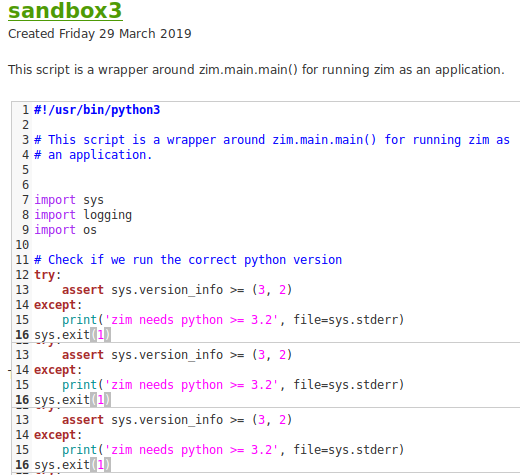Click "except:" in the first code block
This screenshot has width=520, height=475.
58,305
